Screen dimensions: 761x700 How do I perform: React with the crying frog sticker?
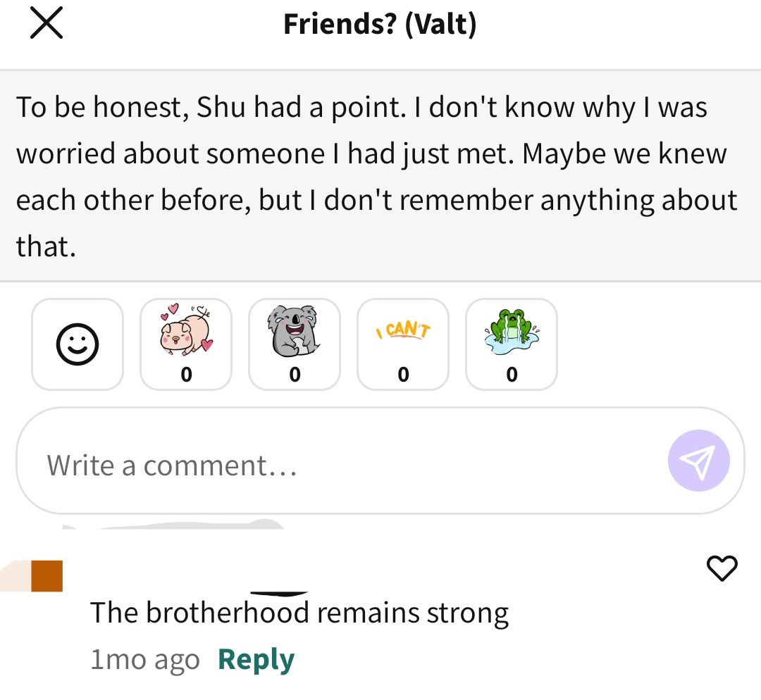[512, 344]
